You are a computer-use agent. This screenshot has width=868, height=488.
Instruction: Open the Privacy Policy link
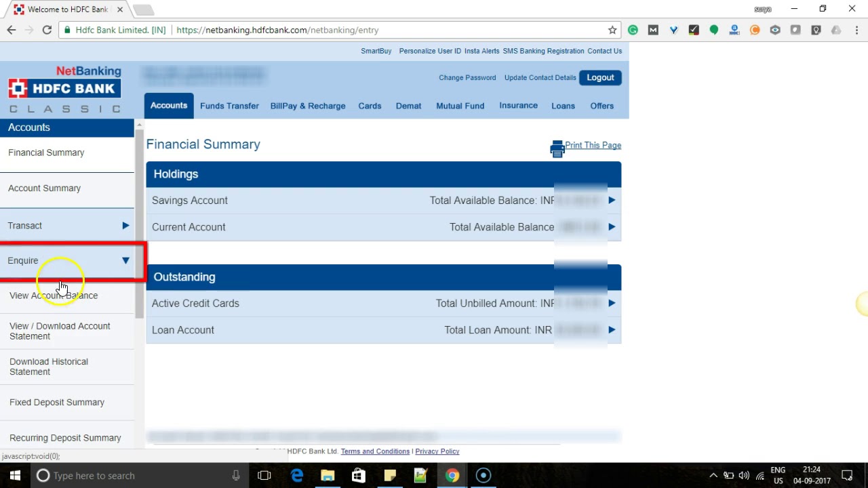pos(437,451)
